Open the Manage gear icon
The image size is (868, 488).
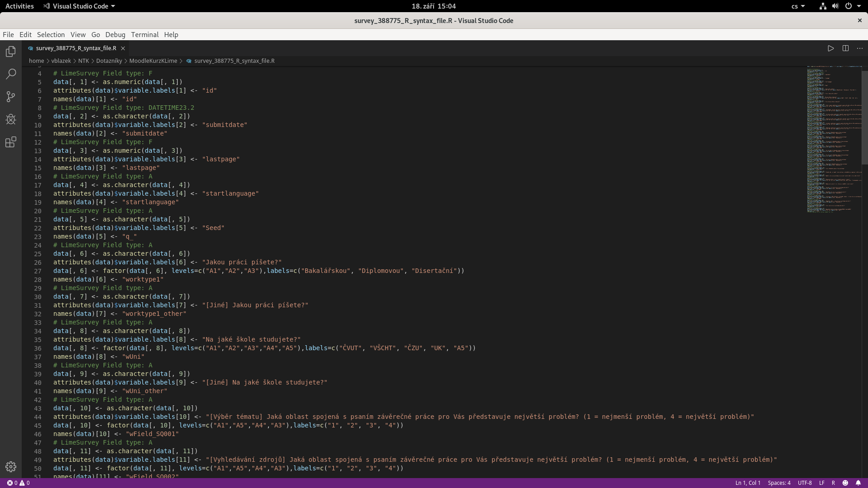11,466
